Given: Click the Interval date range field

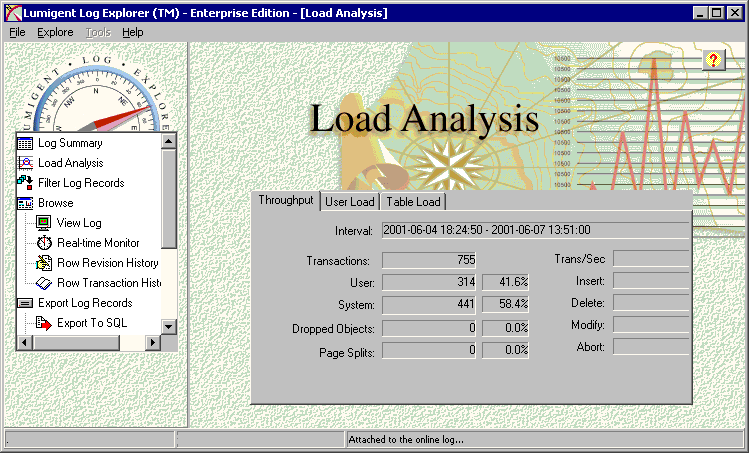Looking at the screenshot, I should 535,230.
